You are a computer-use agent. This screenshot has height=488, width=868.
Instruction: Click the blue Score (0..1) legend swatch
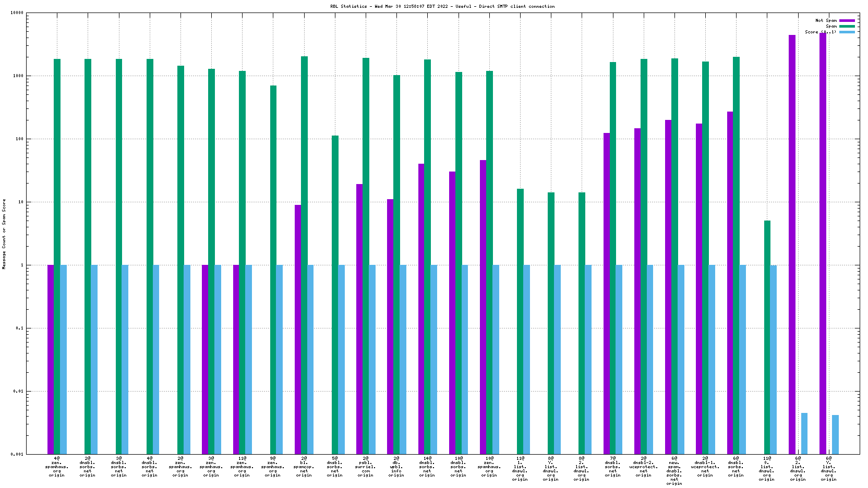(x=847, y=32)
